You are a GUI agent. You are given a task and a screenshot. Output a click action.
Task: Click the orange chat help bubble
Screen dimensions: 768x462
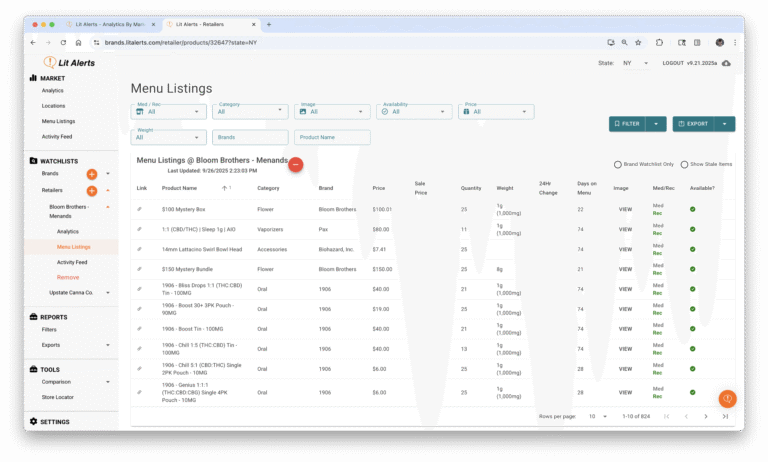(x=727, y=398)
